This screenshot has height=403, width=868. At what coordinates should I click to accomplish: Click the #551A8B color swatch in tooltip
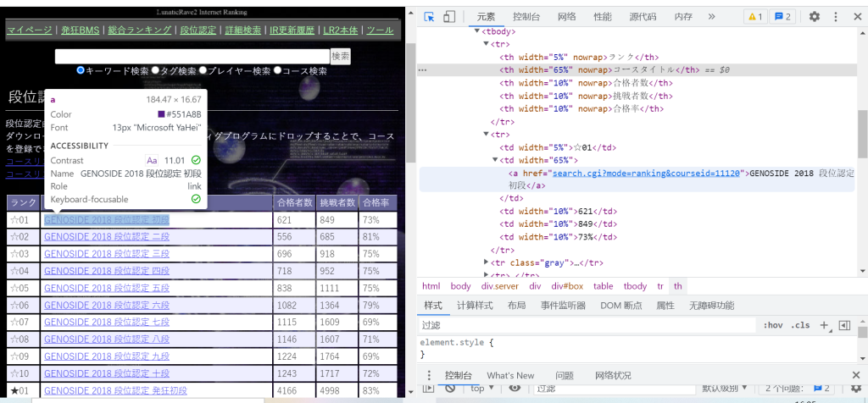click(x=161, y=114)
